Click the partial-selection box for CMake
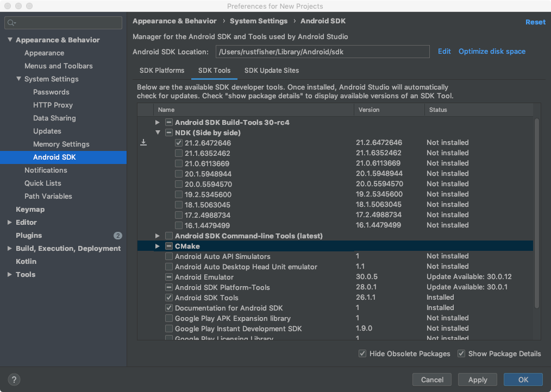The height and width of the screenshot is (392, 551). pyautogui.click(x=169, y=246)
